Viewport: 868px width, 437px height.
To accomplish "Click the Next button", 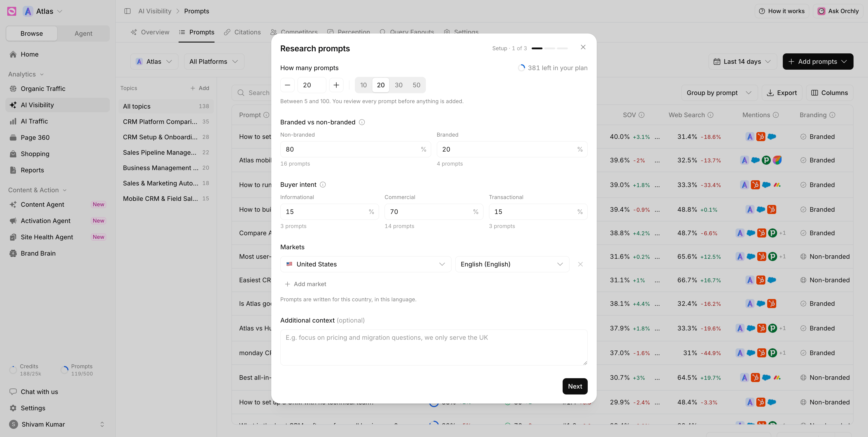I will pyautogui.click(x=575, y=386).
